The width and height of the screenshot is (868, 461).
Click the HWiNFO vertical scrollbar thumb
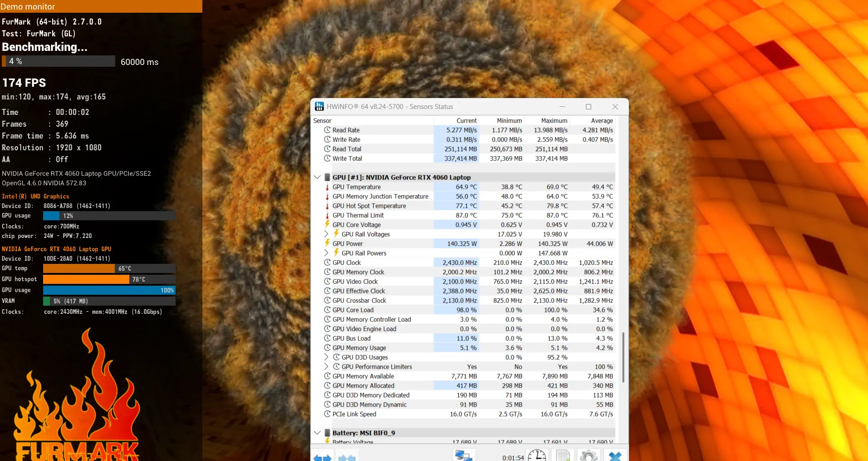tap(623, 357)
